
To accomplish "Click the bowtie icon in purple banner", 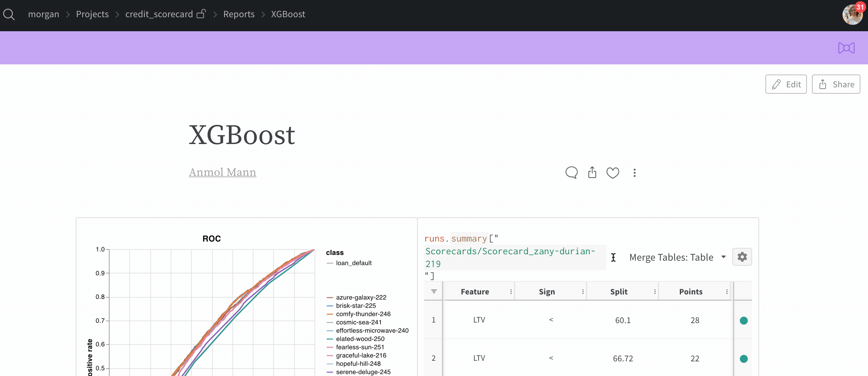I will point(846,48).
